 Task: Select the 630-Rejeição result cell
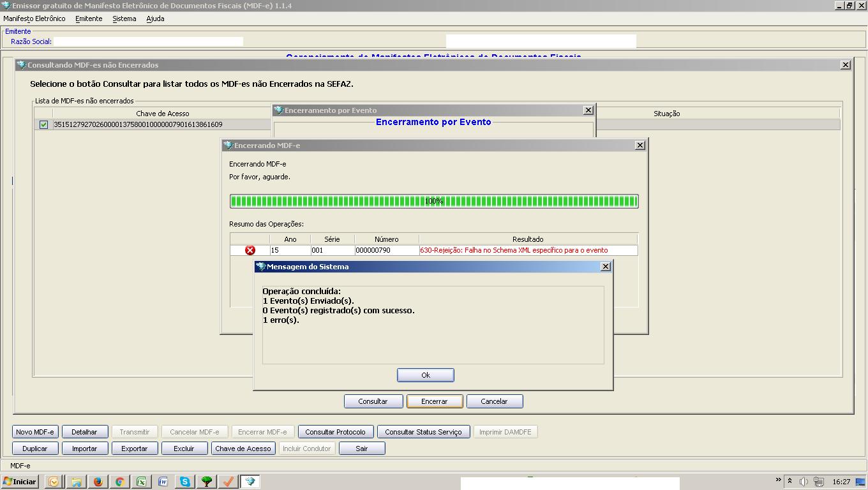point(527,250)
